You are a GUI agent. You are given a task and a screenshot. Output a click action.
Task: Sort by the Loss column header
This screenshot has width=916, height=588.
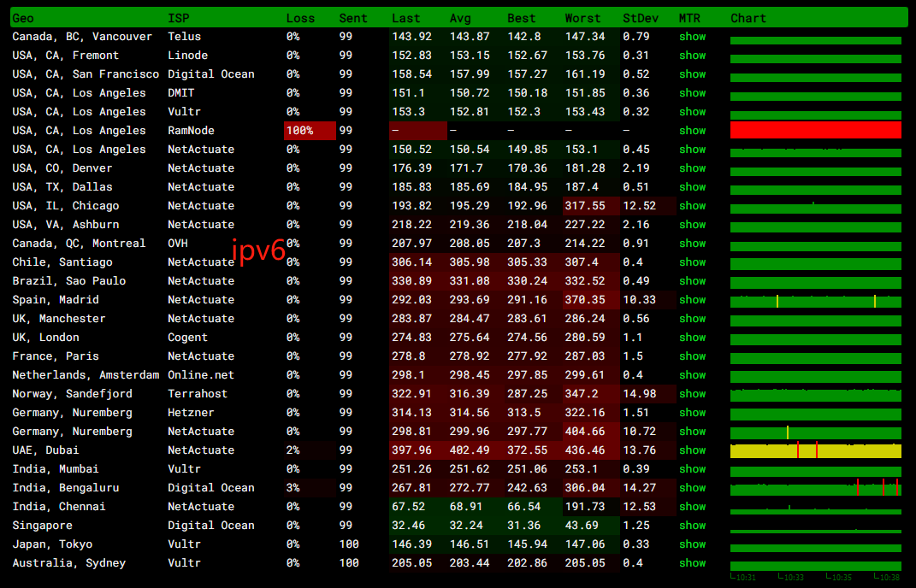[x=300, y=18]
